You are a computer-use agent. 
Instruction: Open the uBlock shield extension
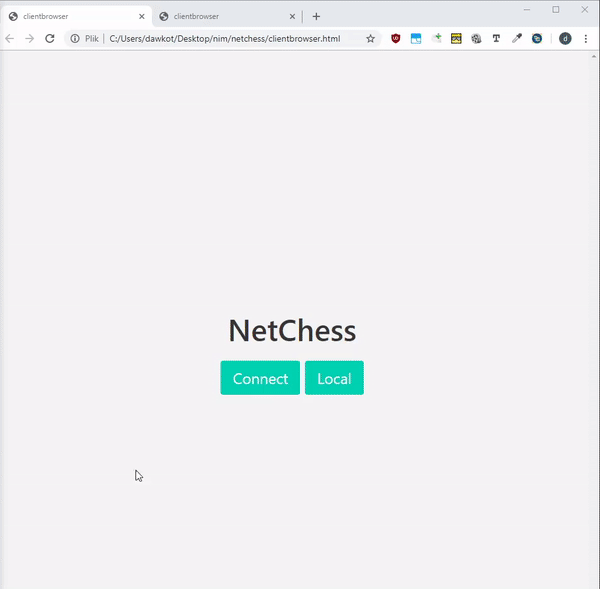[396, 38]
